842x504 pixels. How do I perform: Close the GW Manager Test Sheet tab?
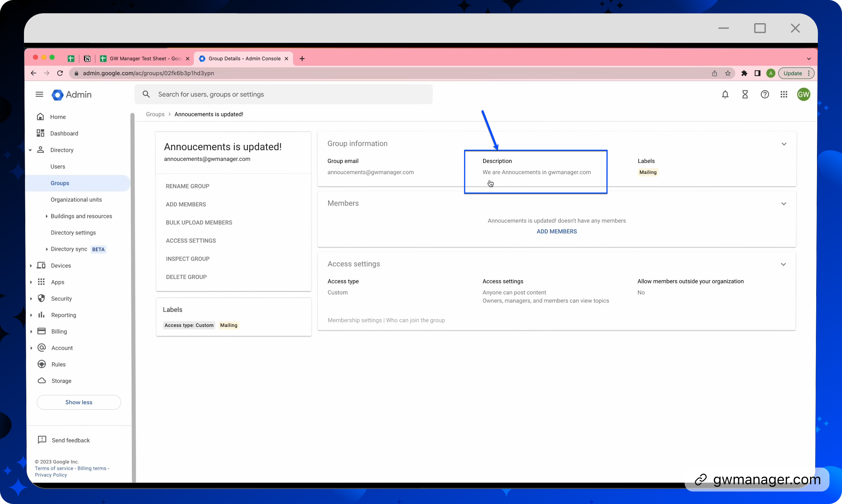tap(188, 58)
